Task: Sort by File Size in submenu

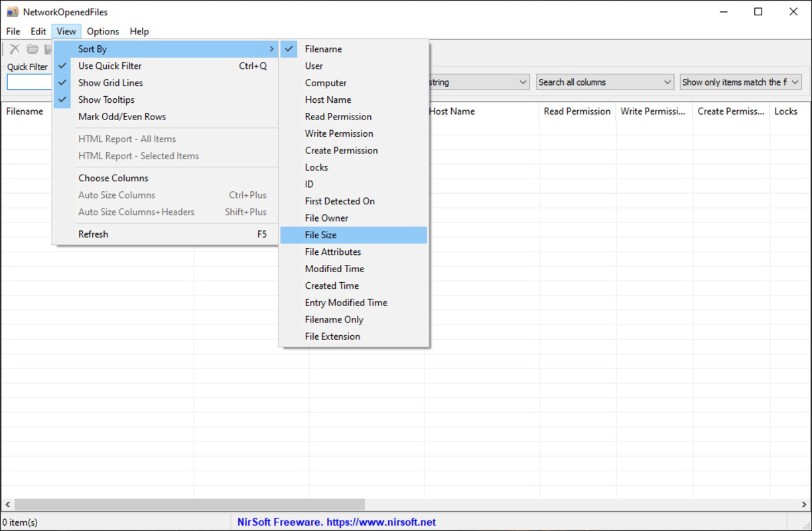Action: (354, 235)
